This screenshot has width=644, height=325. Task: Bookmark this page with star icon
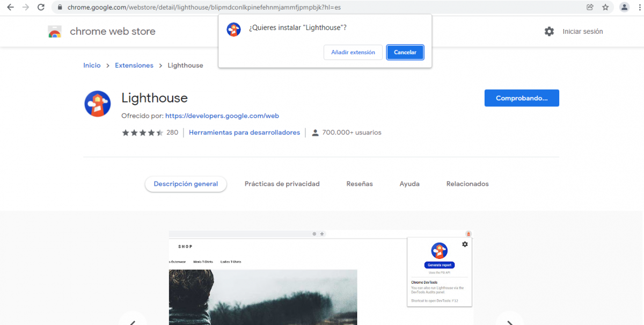tap(605, 8)
